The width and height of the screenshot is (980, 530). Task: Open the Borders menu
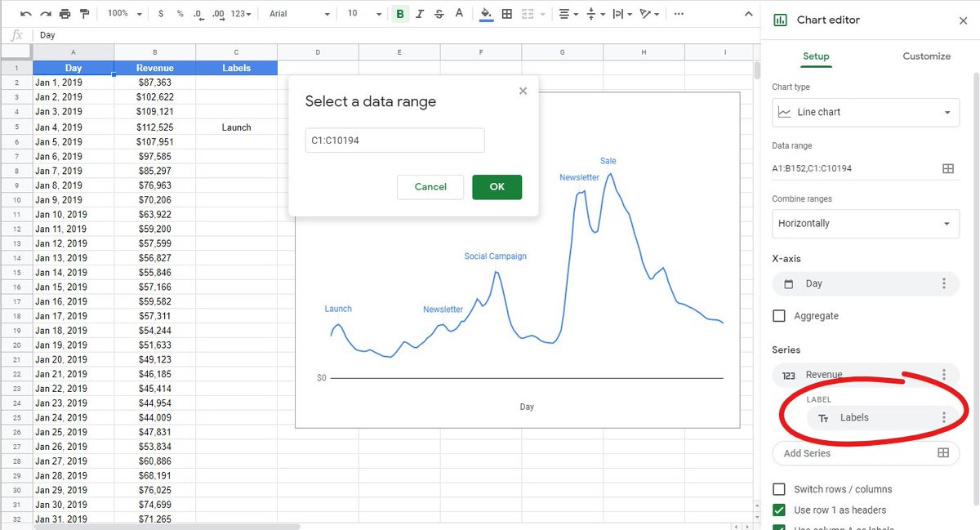coord(506,14)
